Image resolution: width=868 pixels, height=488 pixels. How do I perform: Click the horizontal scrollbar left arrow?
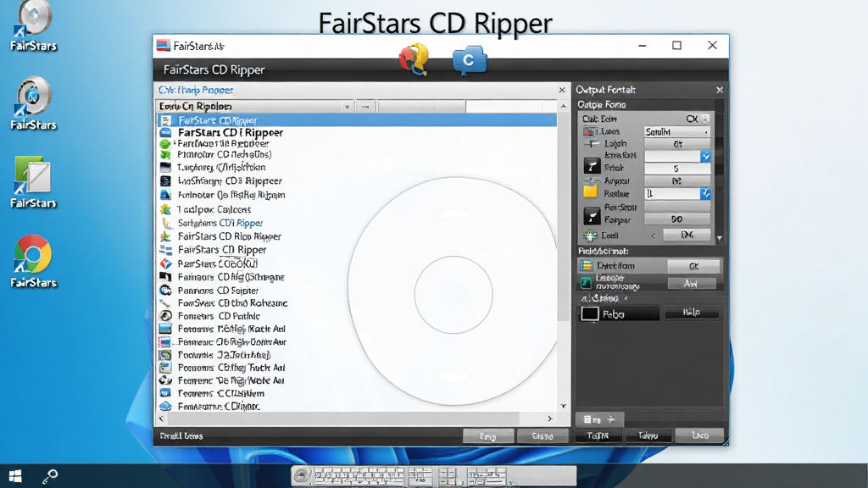pyautogui.click(x=162, y=419)
